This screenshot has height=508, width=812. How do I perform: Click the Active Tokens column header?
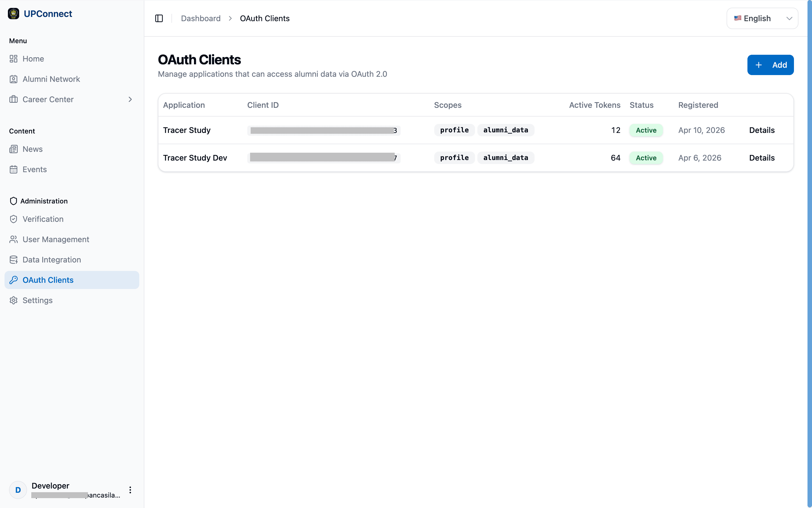point(595,105)
